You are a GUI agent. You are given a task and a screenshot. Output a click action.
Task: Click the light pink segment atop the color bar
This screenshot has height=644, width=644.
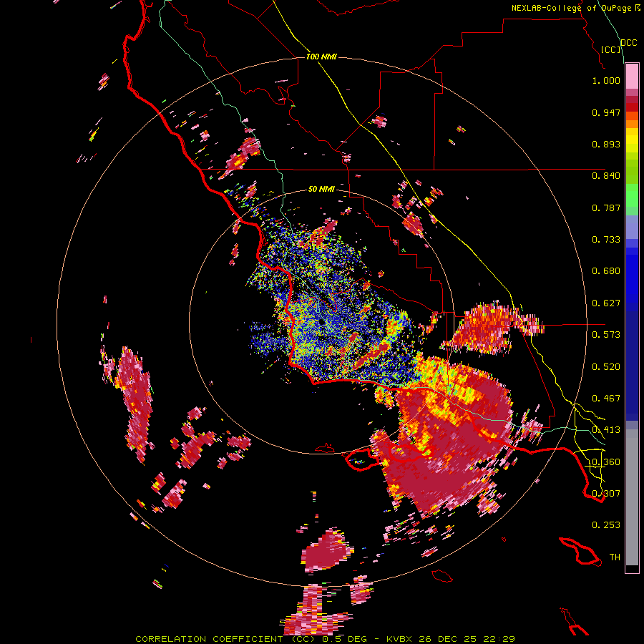click(x=632, y=76)
